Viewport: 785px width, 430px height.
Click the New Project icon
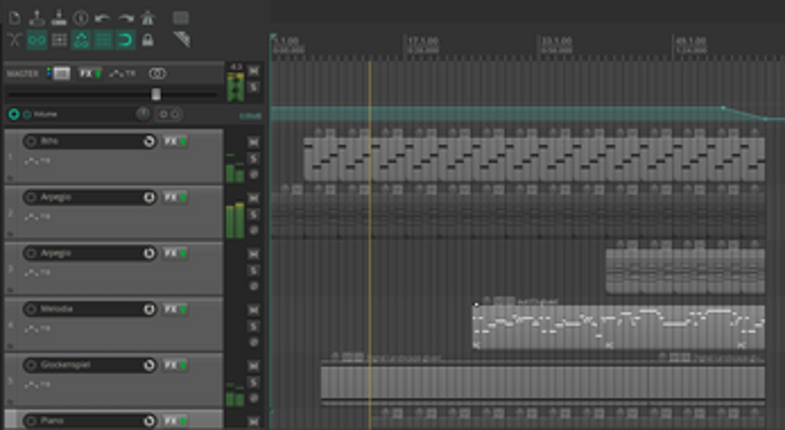point(15,17)
